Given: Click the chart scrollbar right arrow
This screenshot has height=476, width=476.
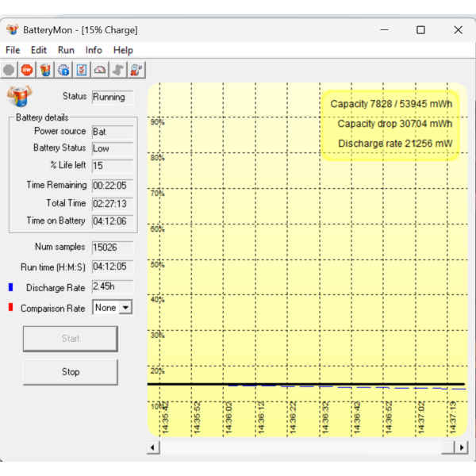Looking at the screenshot, I should (462, 447).
